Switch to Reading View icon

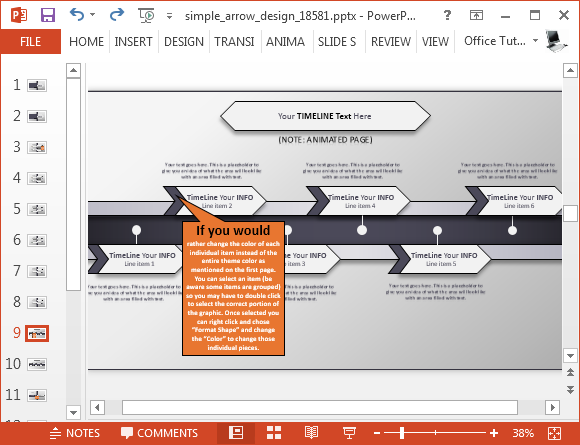click(311, 433)
